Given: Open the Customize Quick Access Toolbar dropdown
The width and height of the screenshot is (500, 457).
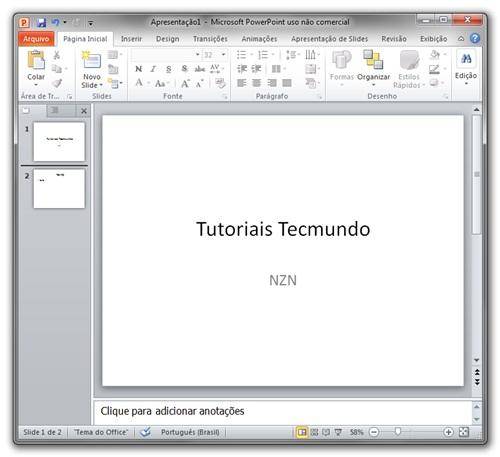Looking at the screenshot, I should [90, 23].
